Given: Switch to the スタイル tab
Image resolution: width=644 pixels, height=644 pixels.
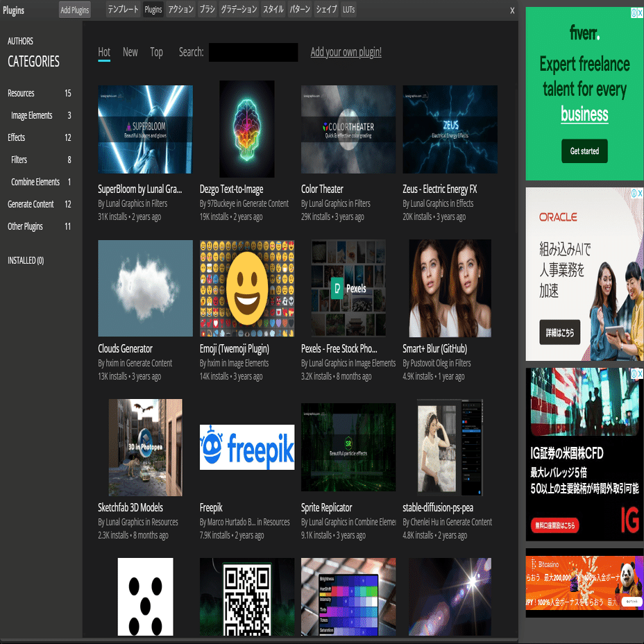Looking at the screenshot, I should [273, 10].
